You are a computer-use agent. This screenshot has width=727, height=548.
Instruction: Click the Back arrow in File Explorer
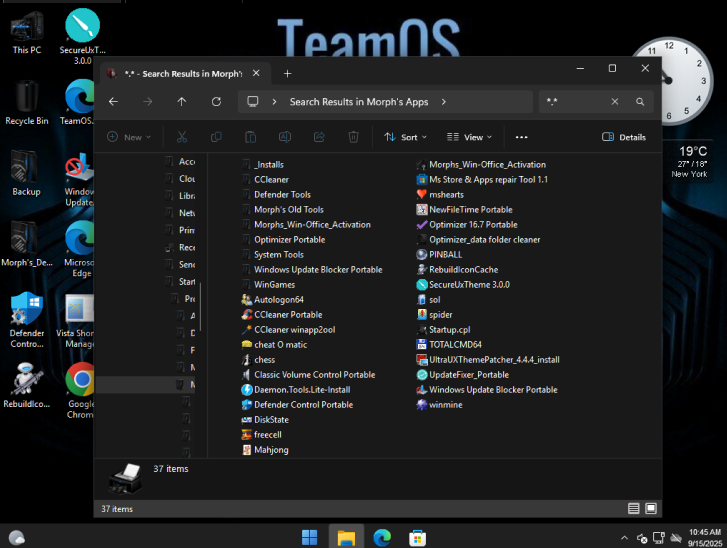114,102
